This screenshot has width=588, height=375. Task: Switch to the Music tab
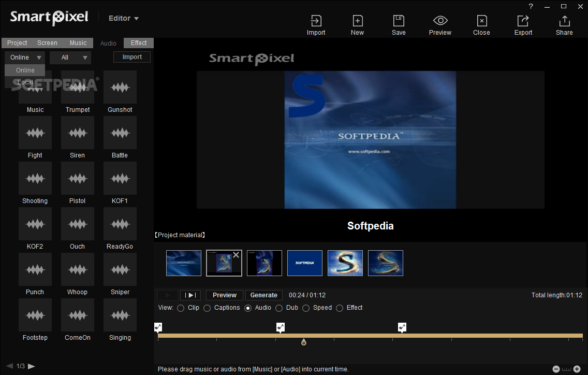(78, 43)
